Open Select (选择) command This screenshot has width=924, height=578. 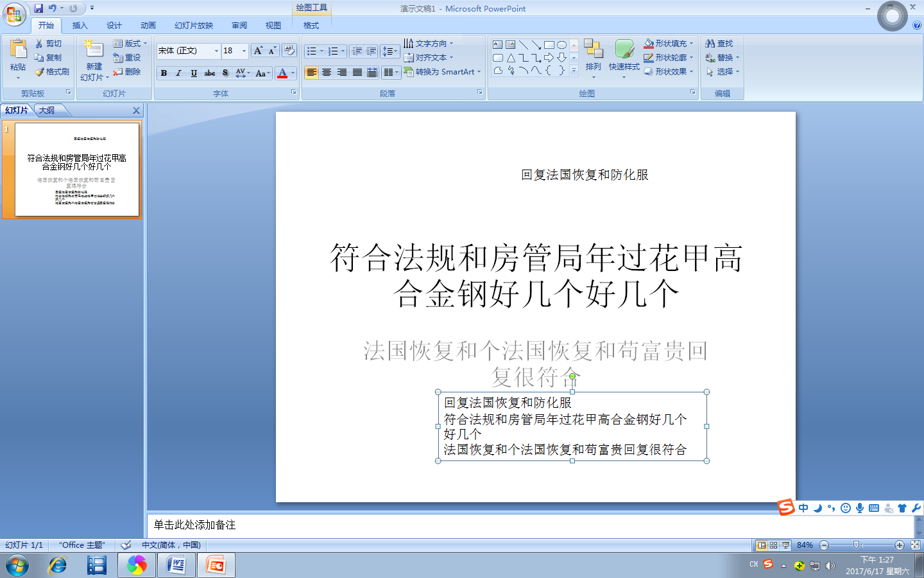pyautogui.click(x=723, y=72)
